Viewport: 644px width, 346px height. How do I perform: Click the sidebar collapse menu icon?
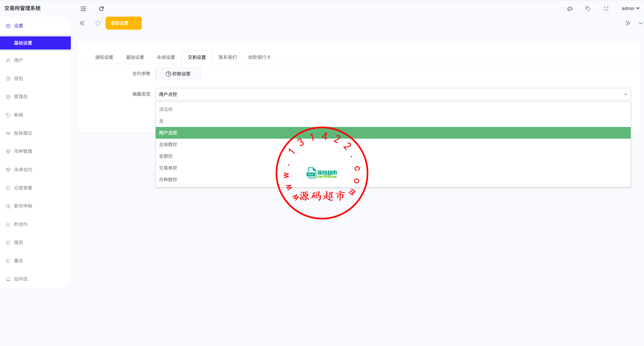click(x=83, y=9)
